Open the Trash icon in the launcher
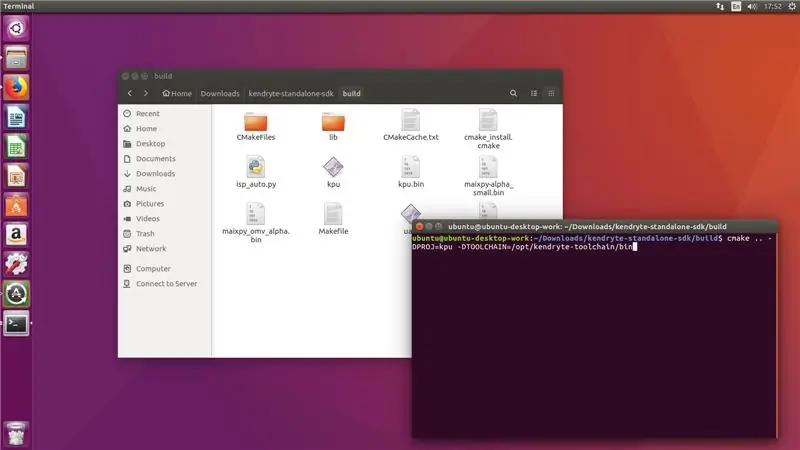The image size is (800, 450). point(16,433)
